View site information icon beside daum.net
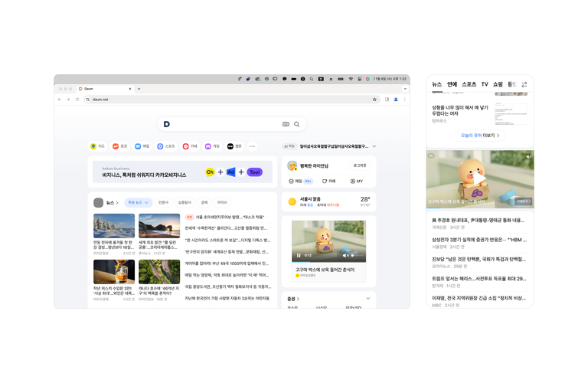The image size is (588, 383). 88,100
